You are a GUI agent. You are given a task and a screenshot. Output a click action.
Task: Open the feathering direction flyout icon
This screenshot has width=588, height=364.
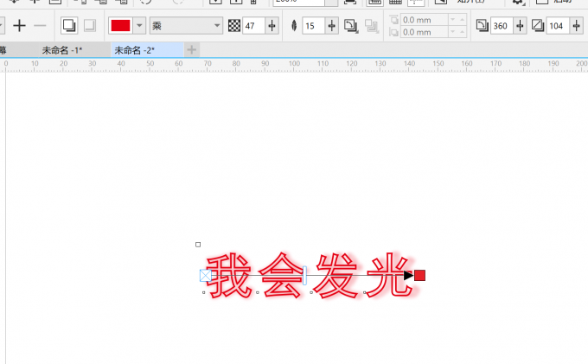351,26
